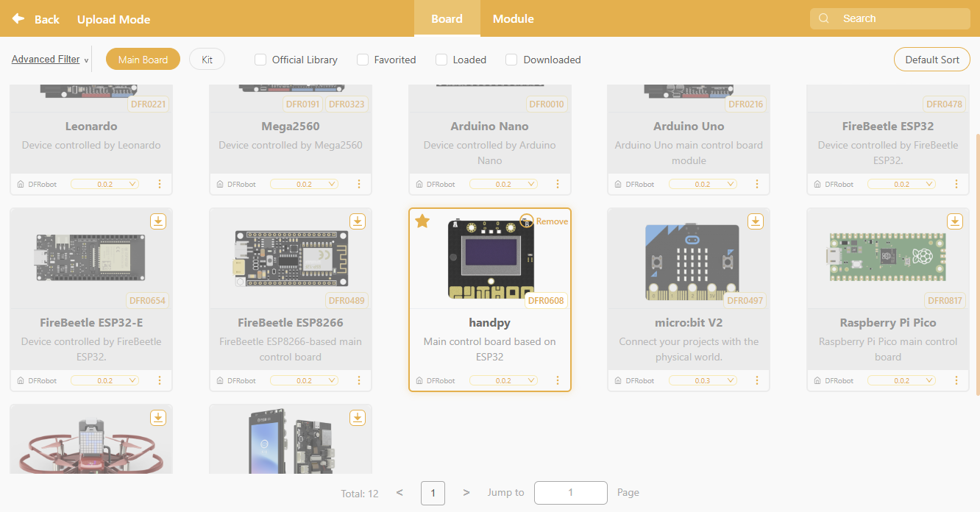Click the DFR0221 Leonardo product tag
Viewport: 980px width, 512px height.
[148, 104]
